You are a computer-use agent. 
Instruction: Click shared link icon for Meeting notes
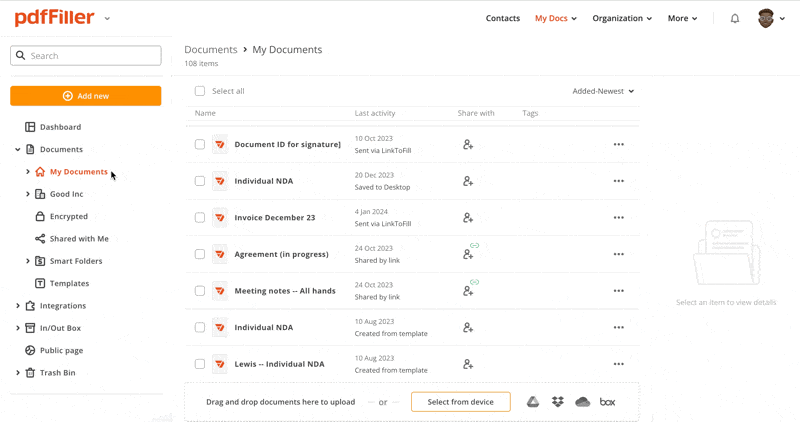(468, 290)
